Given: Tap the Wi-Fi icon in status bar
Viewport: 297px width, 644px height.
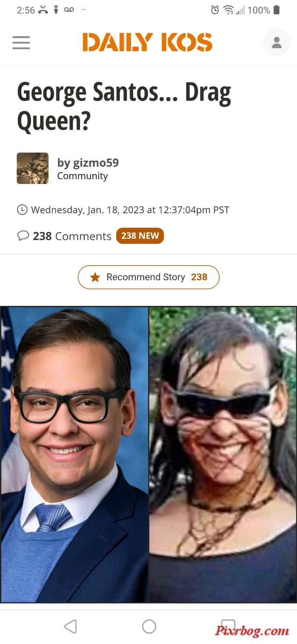Looking at the screenshot, I should 228,10.
